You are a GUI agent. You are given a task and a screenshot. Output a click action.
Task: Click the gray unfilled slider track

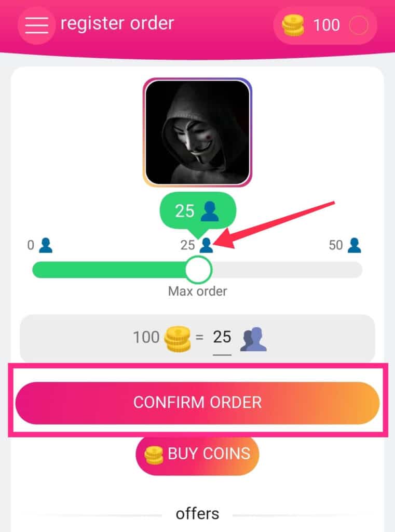[287, 270]
